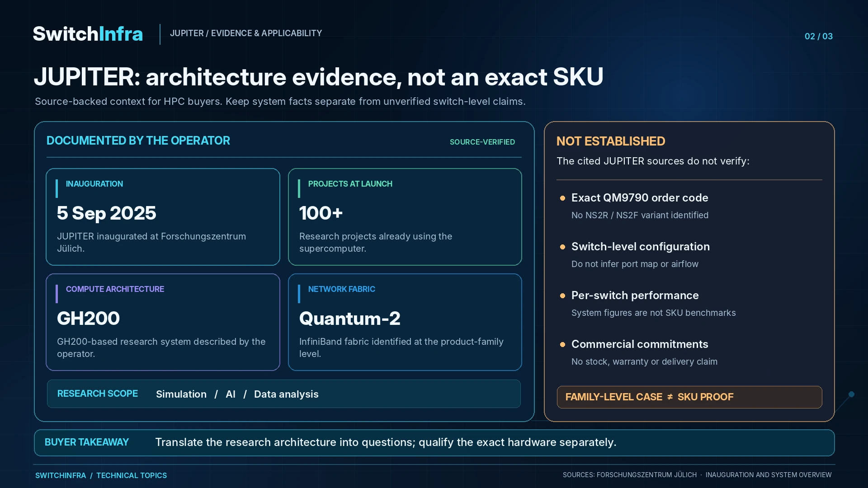Click the 'DOCUMENTED BY THE OPERATOR' heading

(138, 141)
